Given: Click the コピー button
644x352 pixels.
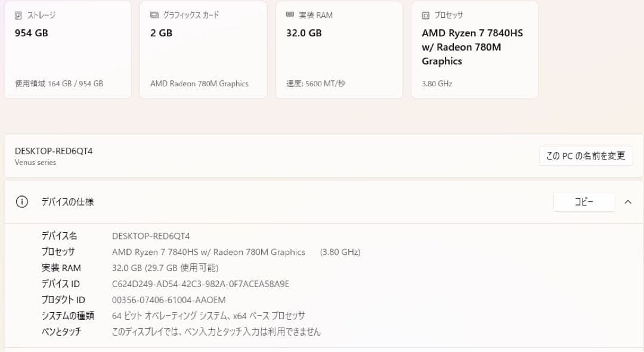Looking at the screenshot, I should pyautogui.click(x=583, y=202).
